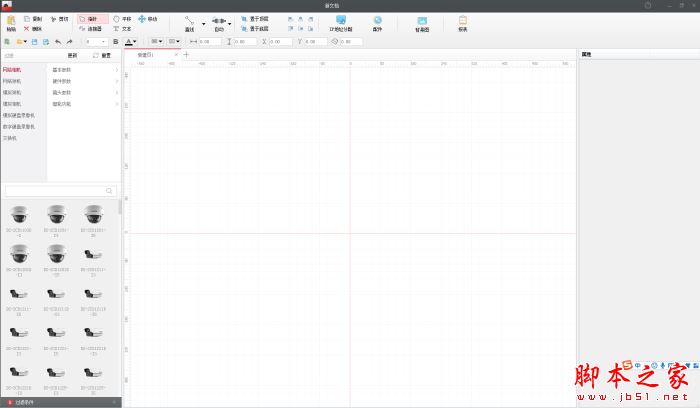
Task: Add a new page with plus
Action: 186,55
